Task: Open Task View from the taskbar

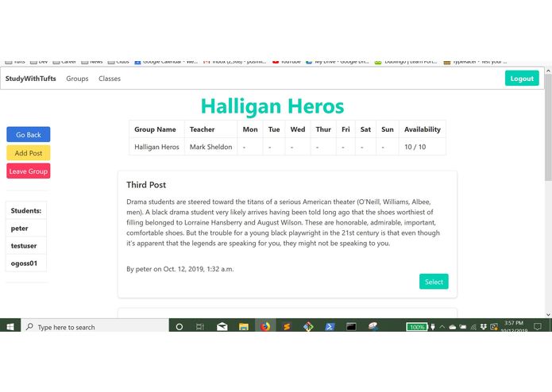Action: pyautogui.click(x=200, y=327)
